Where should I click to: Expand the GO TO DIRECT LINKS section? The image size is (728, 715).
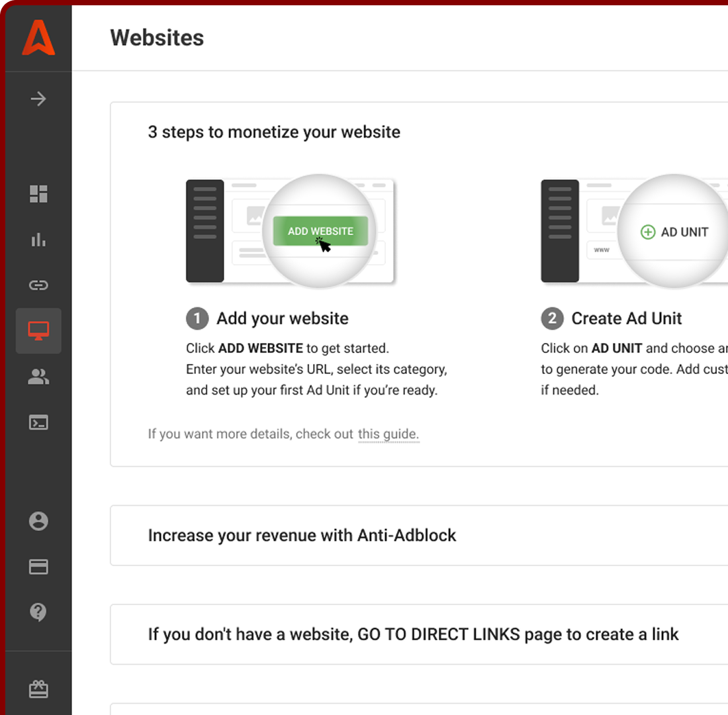click(x=414, y=634)
